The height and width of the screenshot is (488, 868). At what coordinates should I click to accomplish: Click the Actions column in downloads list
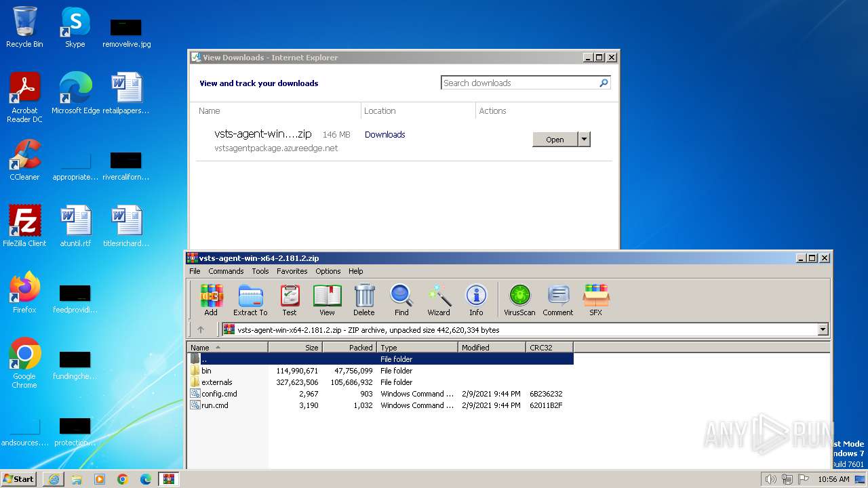click(492, 110)
